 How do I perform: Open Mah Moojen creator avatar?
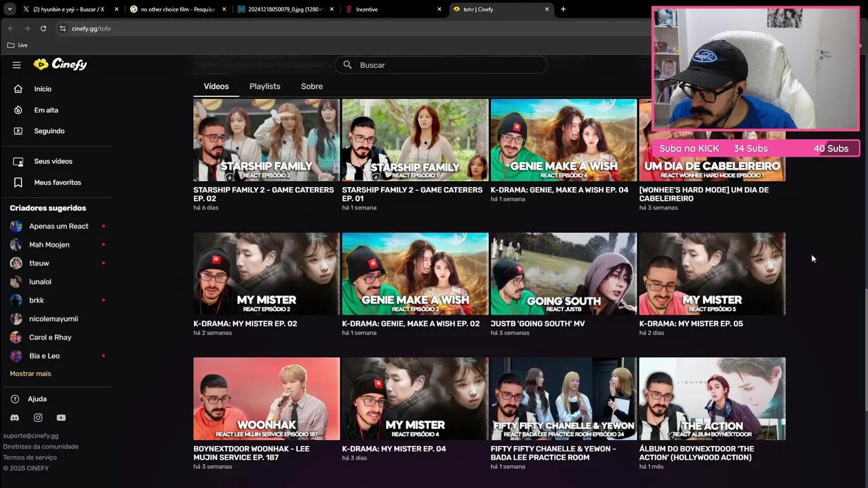point(16,245)
